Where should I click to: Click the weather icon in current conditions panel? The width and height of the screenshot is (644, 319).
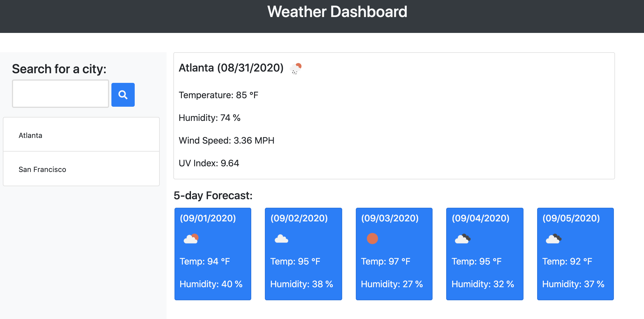[295, 68]
